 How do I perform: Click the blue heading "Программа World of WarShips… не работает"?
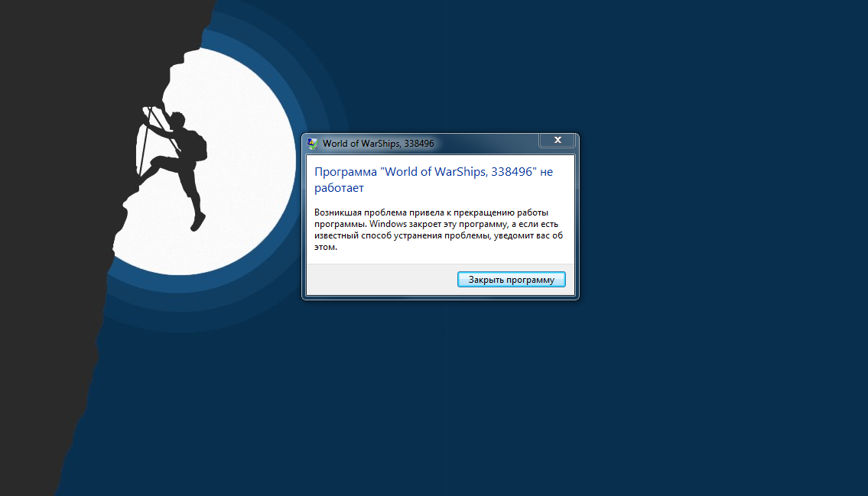click(434, 180)
